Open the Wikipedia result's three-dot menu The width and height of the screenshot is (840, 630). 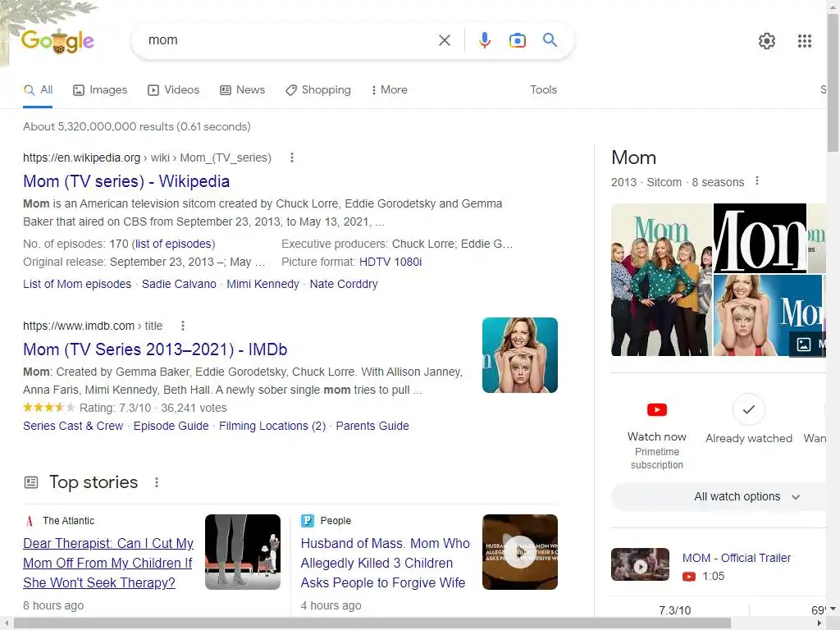click(x=291, y=157)
